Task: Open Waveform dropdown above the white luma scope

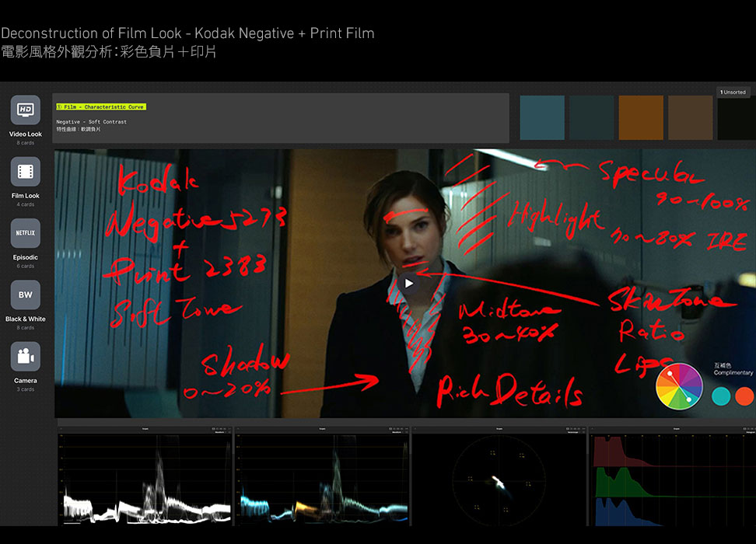Action: (x=220, y=432)
